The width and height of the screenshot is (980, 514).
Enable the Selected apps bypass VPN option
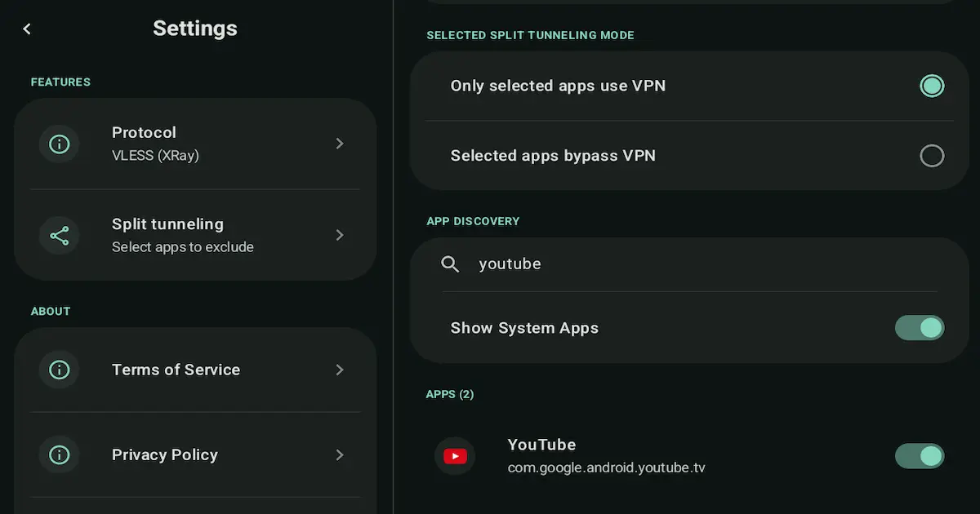[x=932, y=155]
